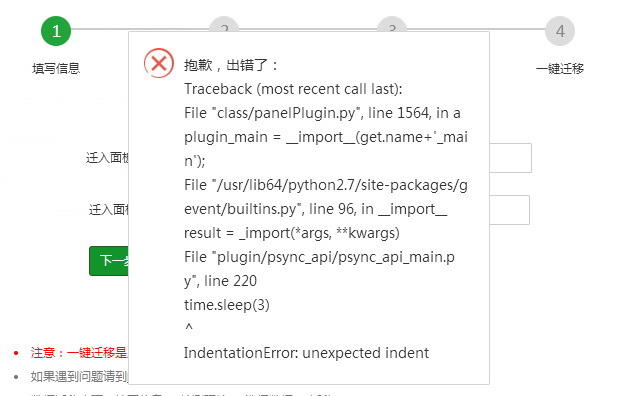Focus the first 迁入面板 input field
Viewport: 636px width, 396px height.
pos(510,158)
